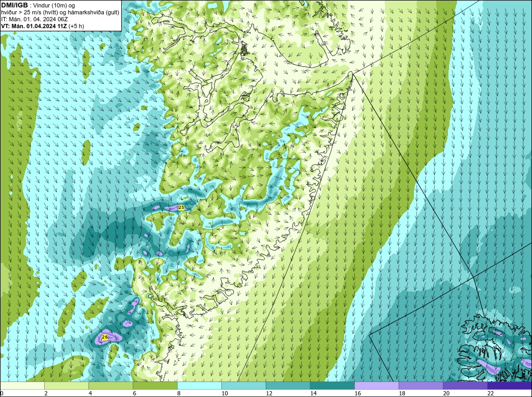Pick the 4-6 m/s green legend swatch

tap(111, 385)
